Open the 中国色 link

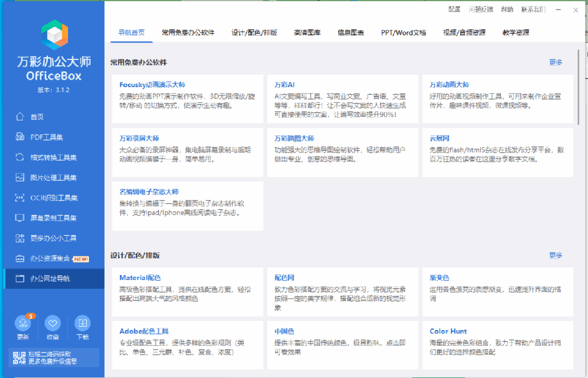coord(284,332)
